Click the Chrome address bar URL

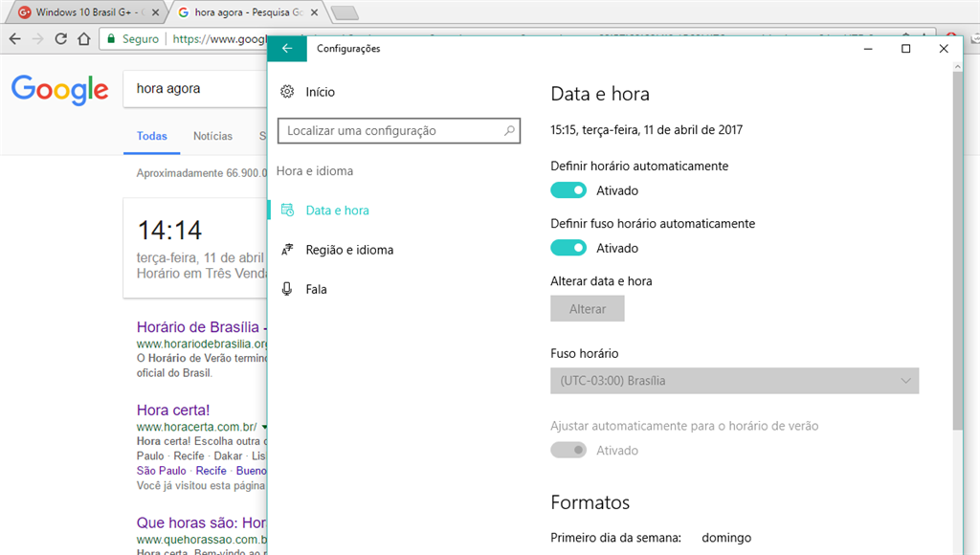coord(219,38)
